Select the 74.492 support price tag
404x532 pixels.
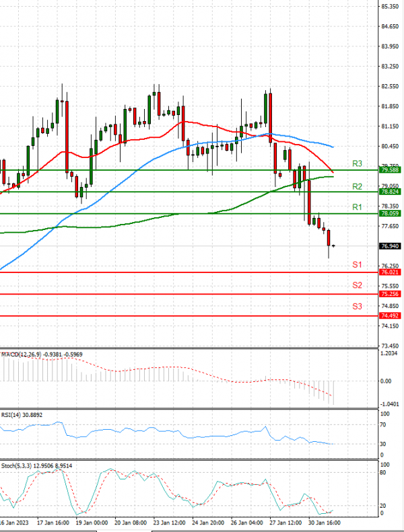click(390, 316)
